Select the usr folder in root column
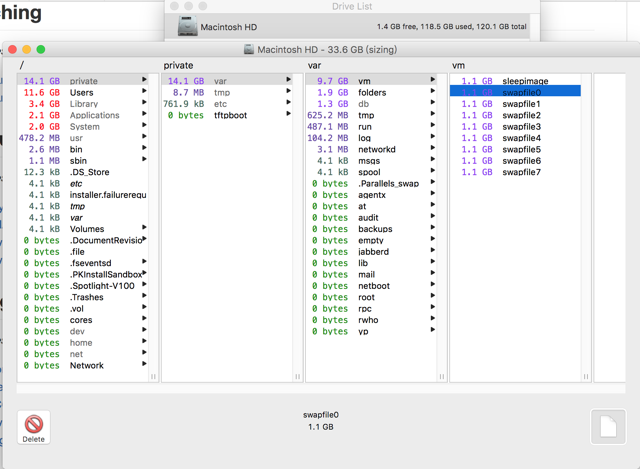640x469 pixels. pyautogui.click(x=82, y=138)
